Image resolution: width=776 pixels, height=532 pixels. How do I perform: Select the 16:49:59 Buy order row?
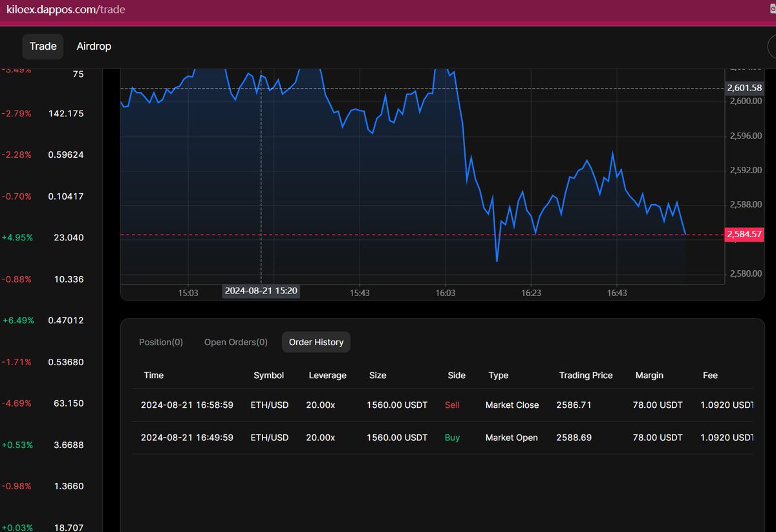[x=442, y=438]
